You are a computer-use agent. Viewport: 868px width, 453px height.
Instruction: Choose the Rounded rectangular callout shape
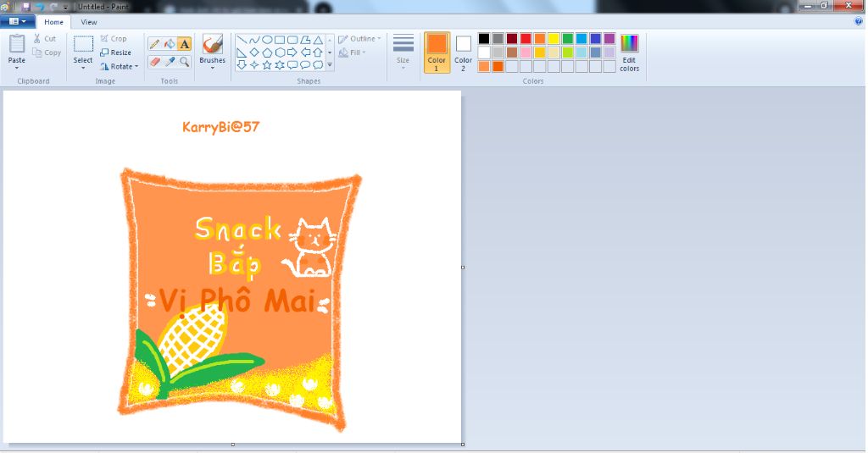pos(292,64)
